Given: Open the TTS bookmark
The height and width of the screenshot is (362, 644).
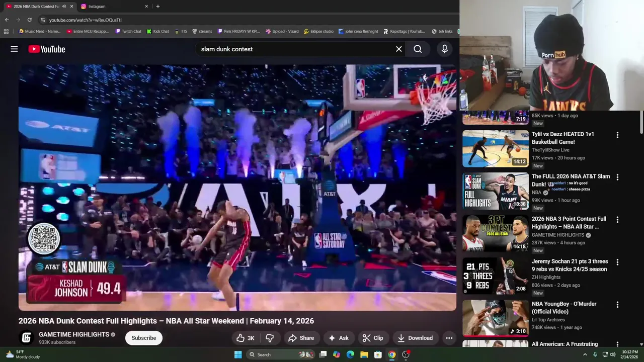Looking at the screenshot, I should pos(181,31).
